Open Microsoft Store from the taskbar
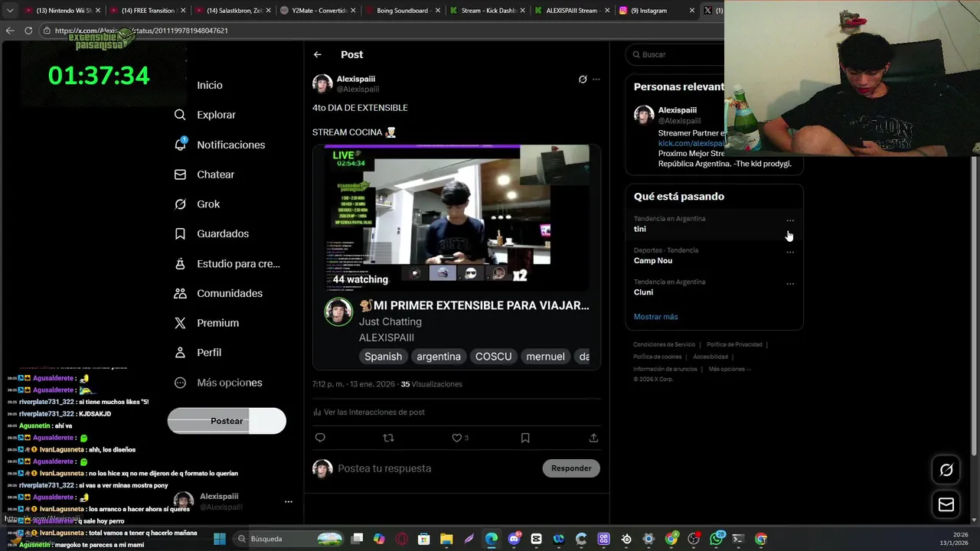Viewport: 980px width, 551px height. (424, 539)
